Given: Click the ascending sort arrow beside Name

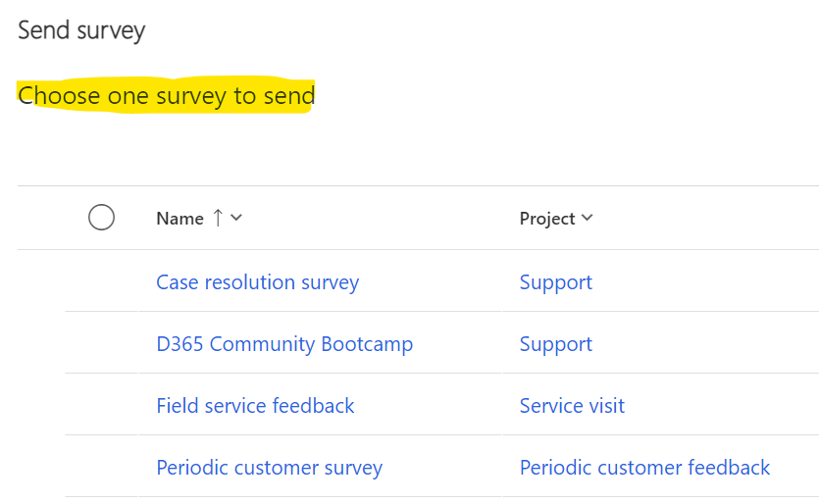Looking at the screenshot, I should (218, 218).
